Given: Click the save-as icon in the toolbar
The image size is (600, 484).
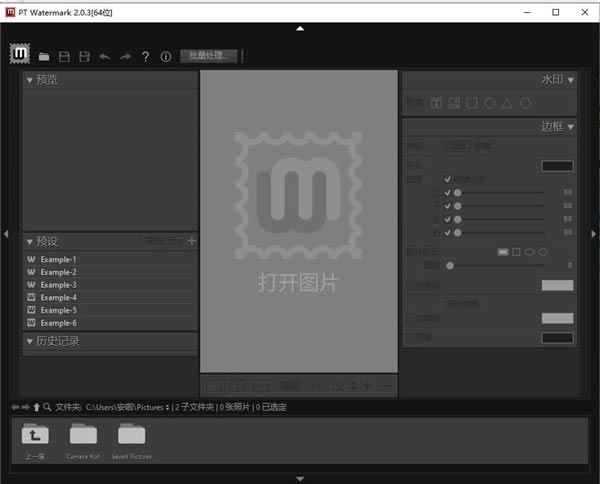Looking at the screenshot, I should click(84, 57).
